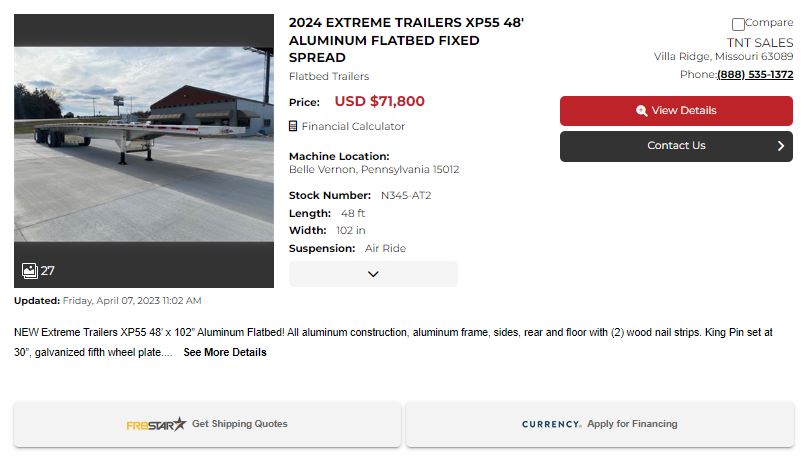Click the TNT SALES dealer name

coord(759,42)
